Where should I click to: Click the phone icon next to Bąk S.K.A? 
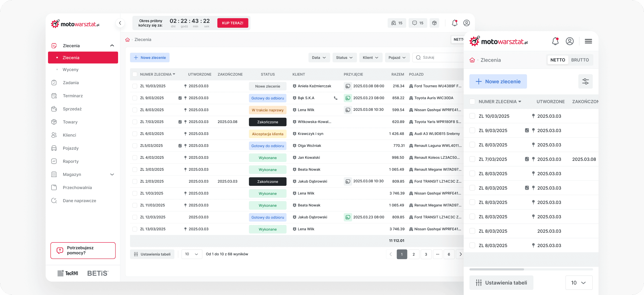pyautogui.click(x=335, y=98)
